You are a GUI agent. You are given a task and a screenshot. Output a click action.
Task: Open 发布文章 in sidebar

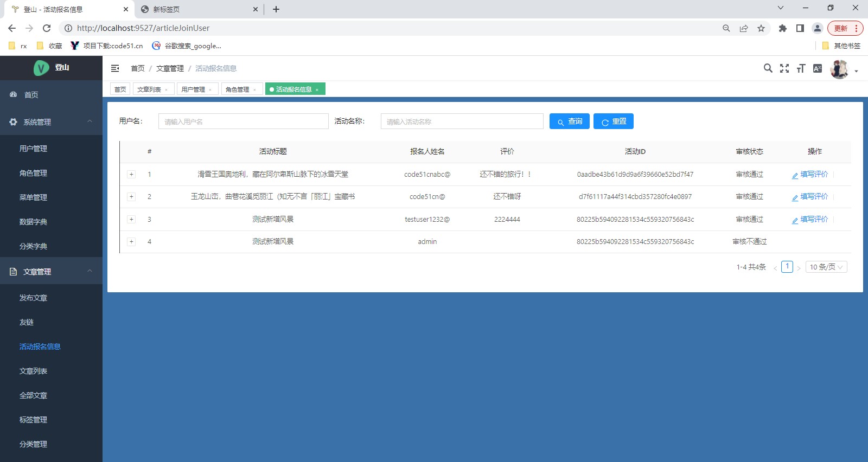click(51, 298)
